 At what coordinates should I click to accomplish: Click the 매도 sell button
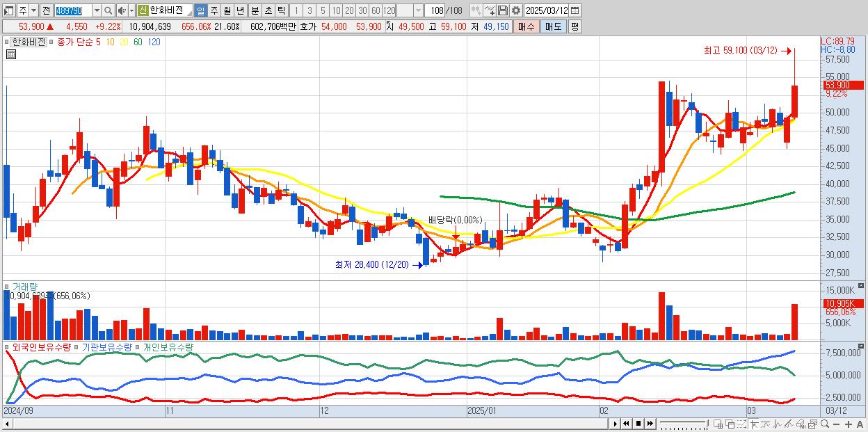pos(553,26)
